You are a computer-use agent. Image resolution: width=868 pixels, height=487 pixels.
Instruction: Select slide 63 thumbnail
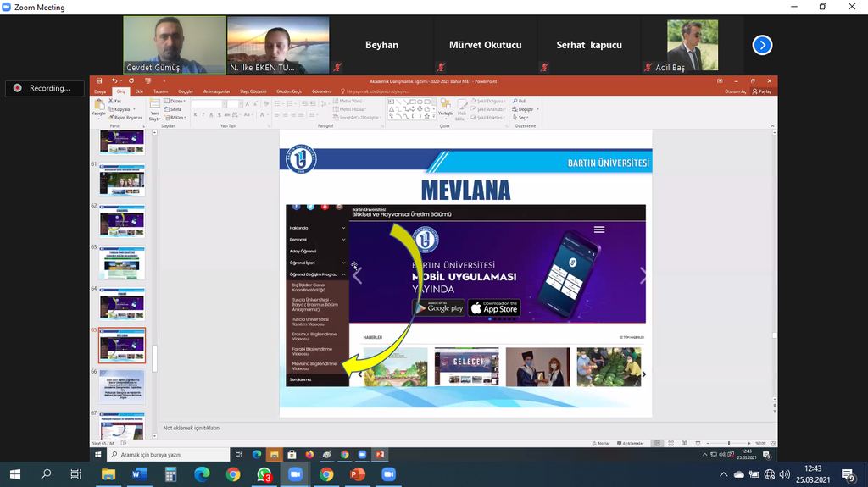122,263
